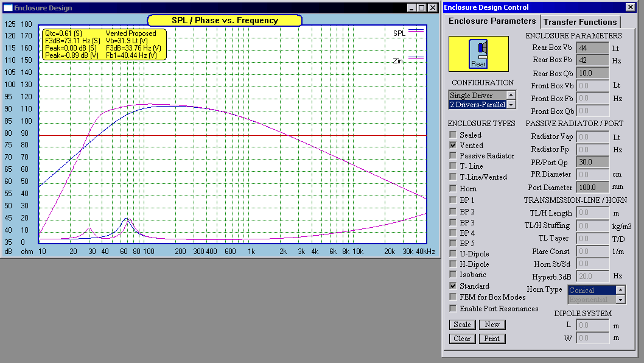
Task: Switch to the Transfer Functions tab
Action: click(580, 22)
